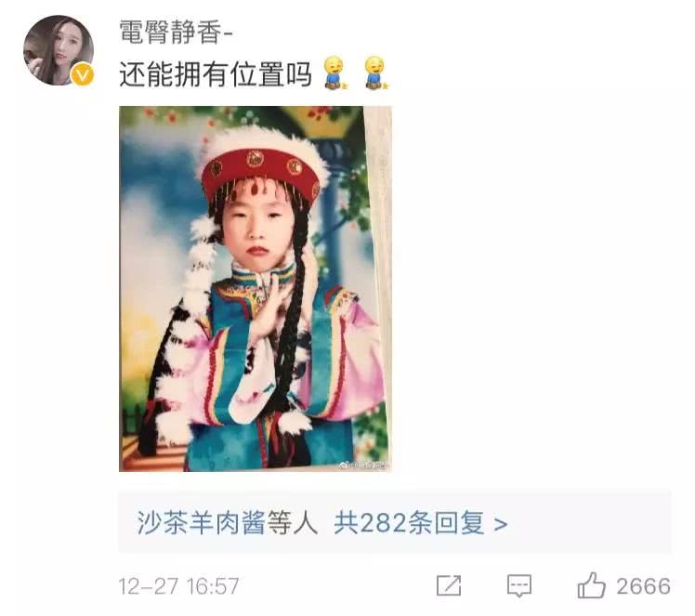This screenshot has width=695, height=616.
Task: Select the comment text 还能拥有位置吗
Action: (215, 73)
